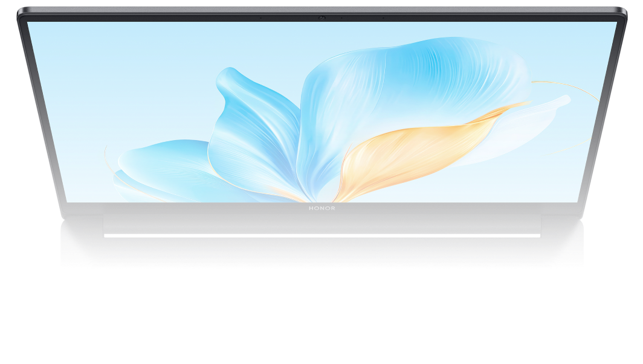Viewport: 643px width, 364px height.
Task: Click the large pale blue top petal
Action: point(411,85)
